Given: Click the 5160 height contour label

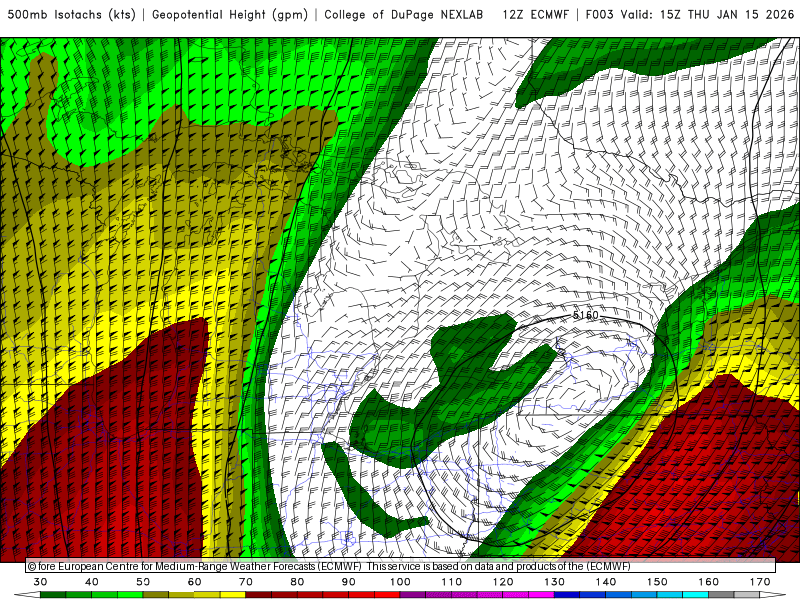Looking at the screenshot, I should point(586,315).
